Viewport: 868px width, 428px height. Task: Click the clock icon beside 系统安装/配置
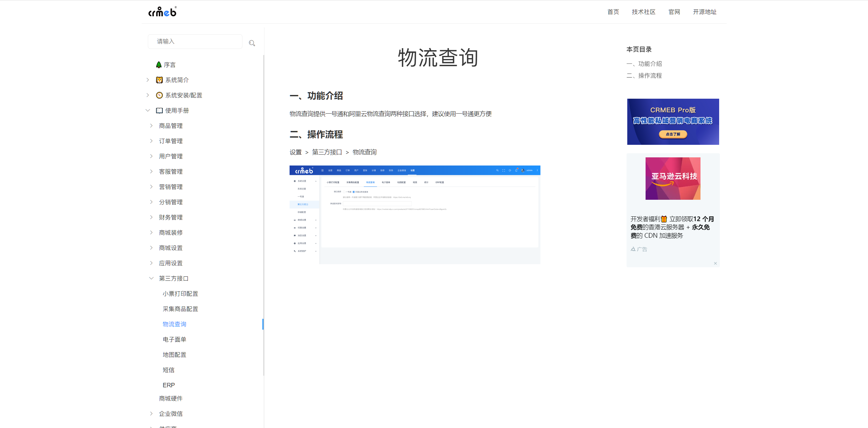coord(159,95)
